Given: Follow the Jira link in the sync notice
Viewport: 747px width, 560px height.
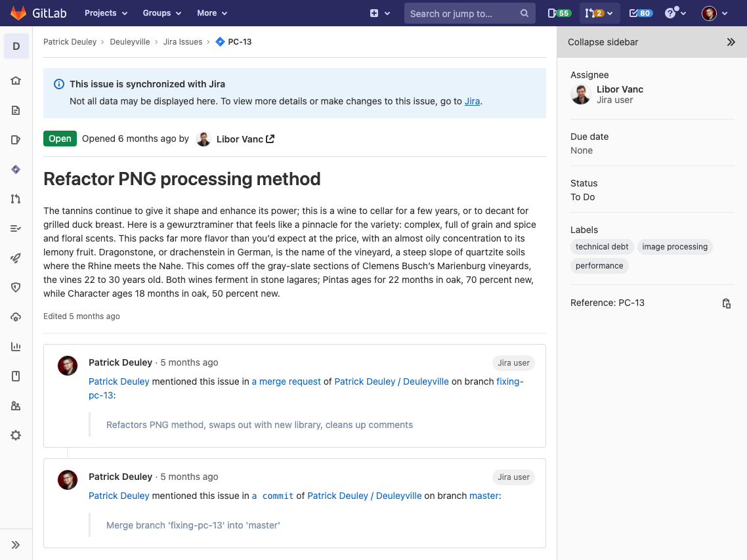Looking at the screenshot, I should pyautogui.click(x=472, y=101).
